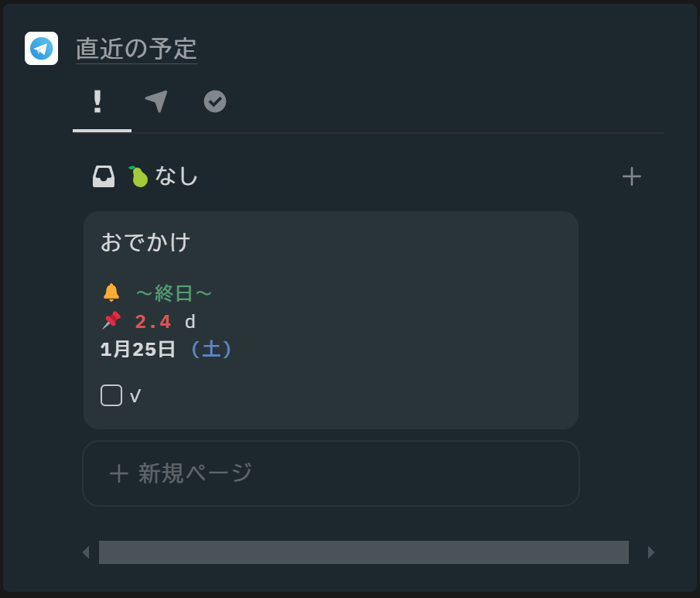
Task: Tick the checkbox on the おでかけ card
Action: [x=111, y=395]
